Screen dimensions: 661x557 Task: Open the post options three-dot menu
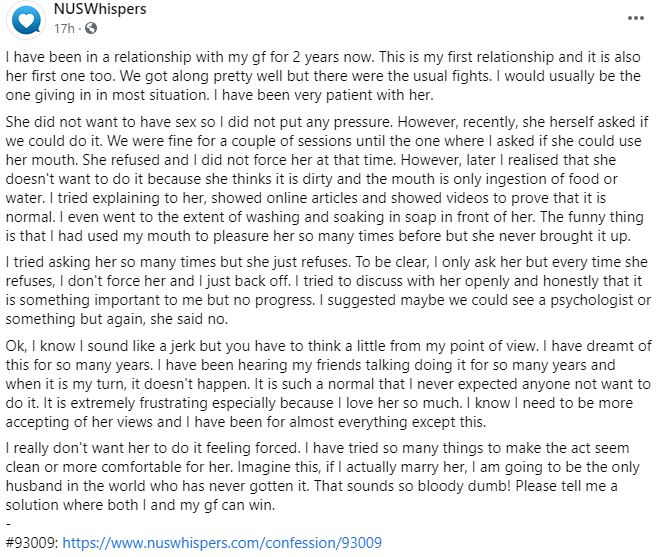point(635,18)
